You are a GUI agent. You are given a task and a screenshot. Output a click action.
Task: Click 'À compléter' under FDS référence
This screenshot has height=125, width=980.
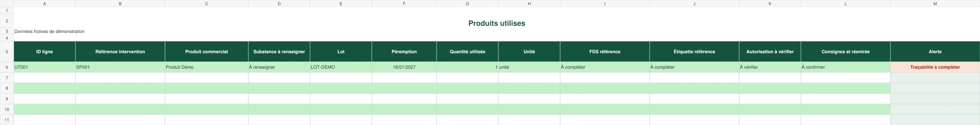click(x=605, y=67)
